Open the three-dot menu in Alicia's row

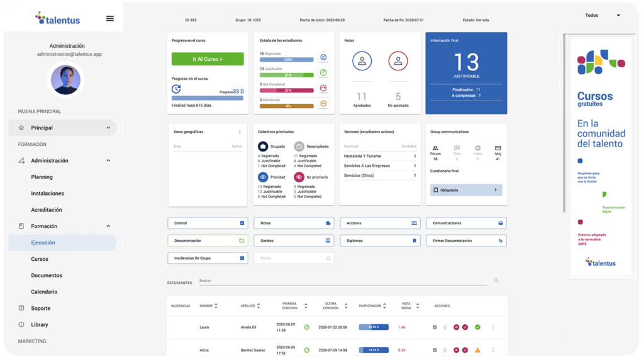pos(493,351)
